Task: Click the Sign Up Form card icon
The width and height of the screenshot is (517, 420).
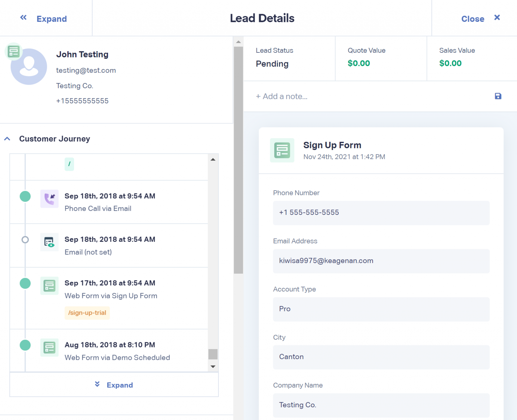Action: [x=282, y=150]
